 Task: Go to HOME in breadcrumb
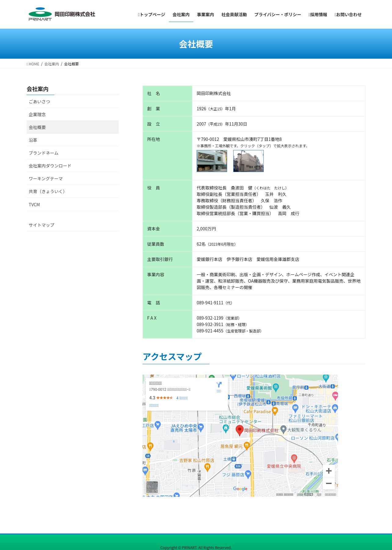pos(33,64)
